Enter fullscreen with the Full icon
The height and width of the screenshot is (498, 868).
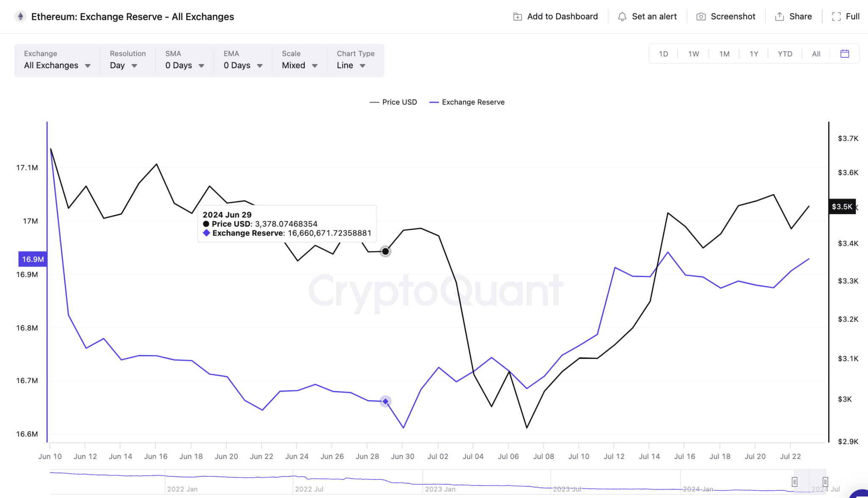837,16
